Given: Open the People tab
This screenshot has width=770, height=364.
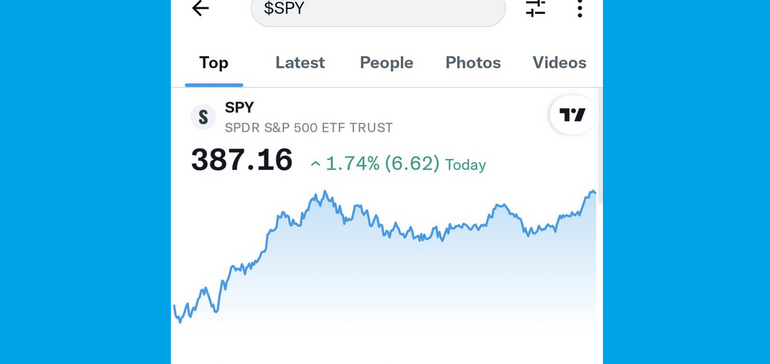Looking at the screenshot, I should click(386, 63).
